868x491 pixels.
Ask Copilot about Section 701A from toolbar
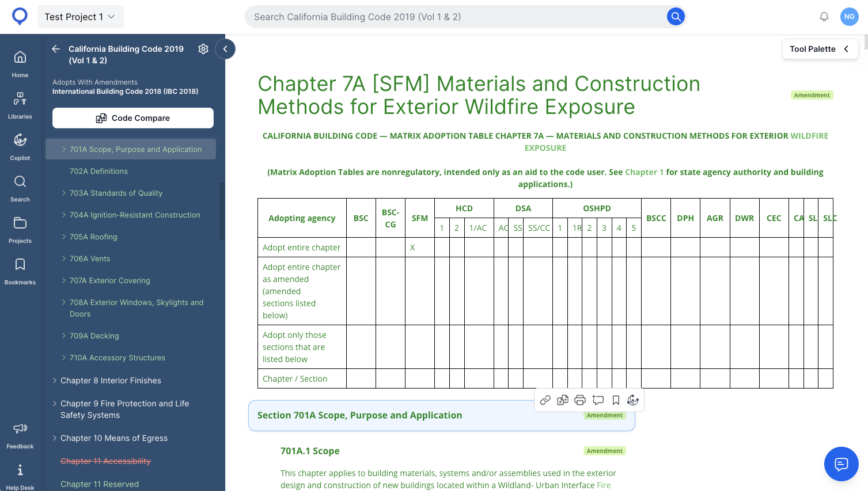(633, 400)
